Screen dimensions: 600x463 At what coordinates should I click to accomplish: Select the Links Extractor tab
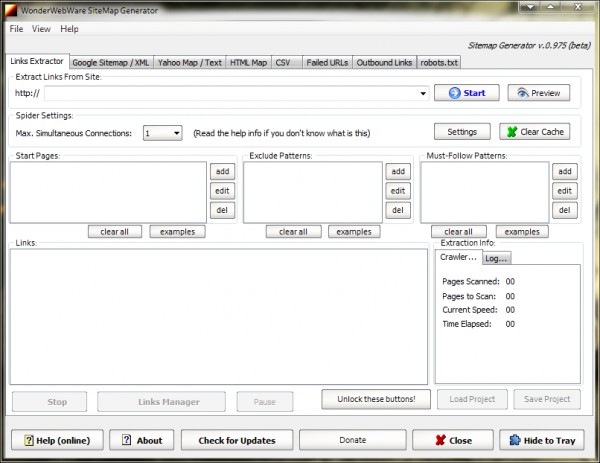pos(37,61)
